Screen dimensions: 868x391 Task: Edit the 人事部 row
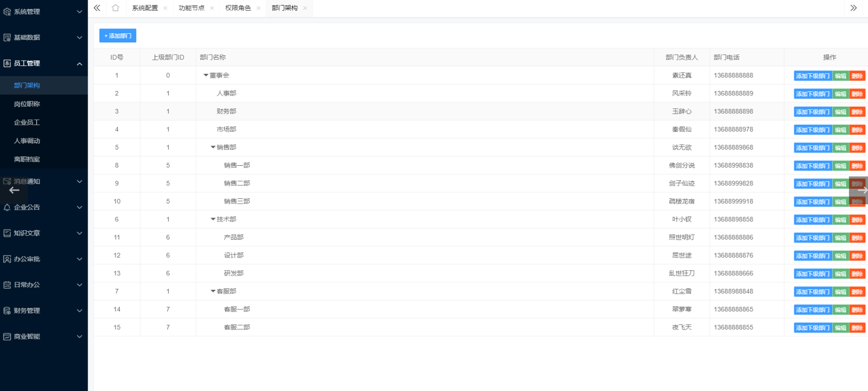(841, 94)
